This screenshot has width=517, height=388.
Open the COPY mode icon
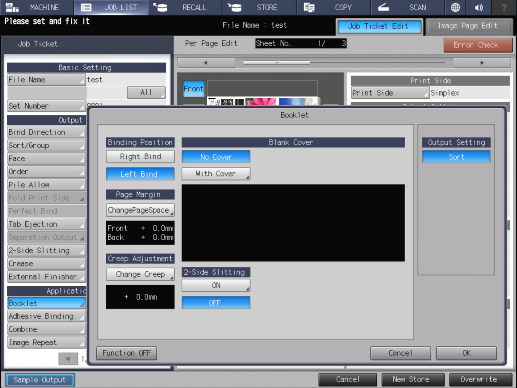pos(309,7)
